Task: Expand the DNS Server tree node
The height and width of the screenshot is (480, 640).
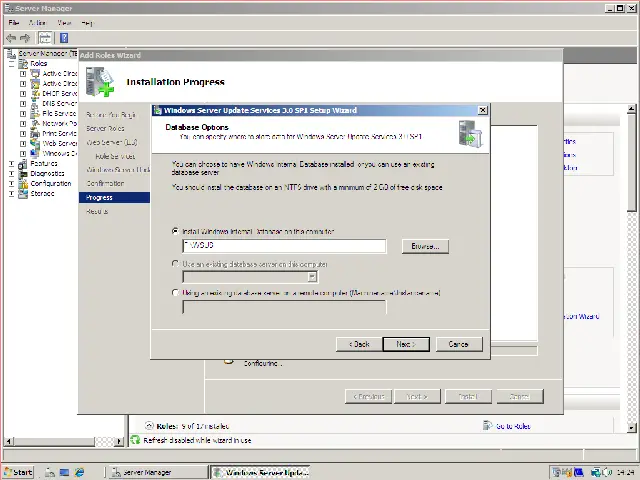Action: pos(23,104)
